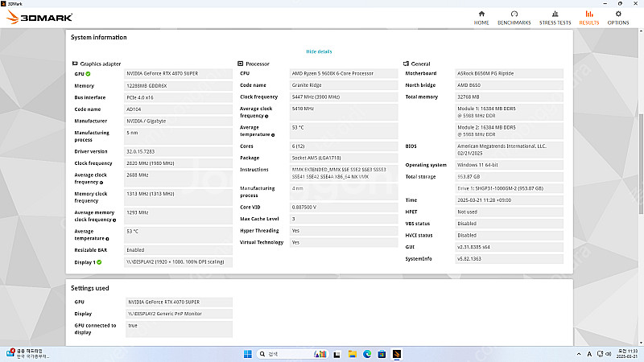Click info icon next to GPU Average clock frequency
Image resolution: width=644 pixels, height=362 pixels.
coord(101,183)
